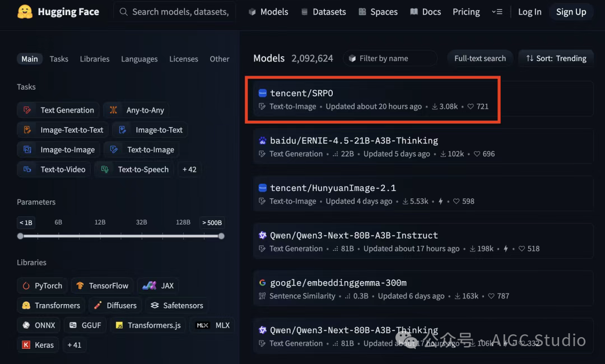
Task: Click the Image-to-Image task icon
Action: click(27, 149)
